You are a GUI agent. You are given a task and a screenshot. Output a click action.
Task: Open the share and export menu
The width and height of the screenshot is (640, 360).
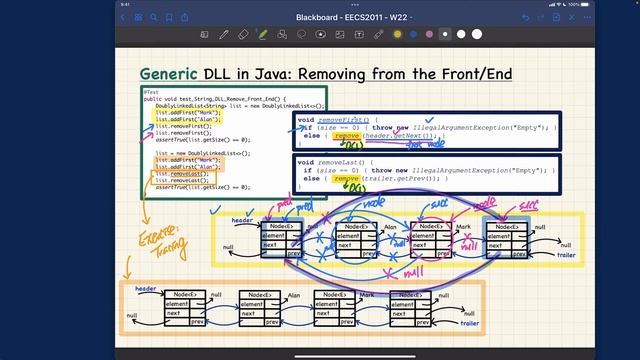click(184, 18)
